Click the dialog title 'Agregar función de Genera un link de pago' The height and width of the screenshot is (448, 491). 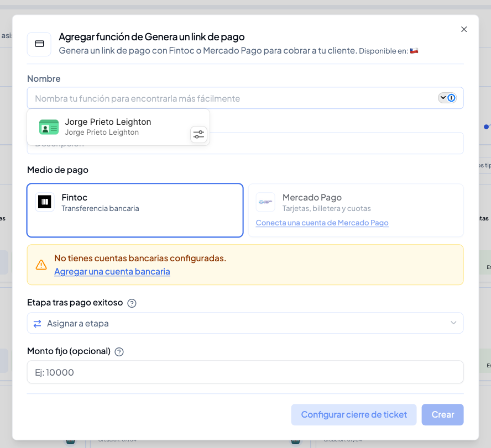pos(152,37)
